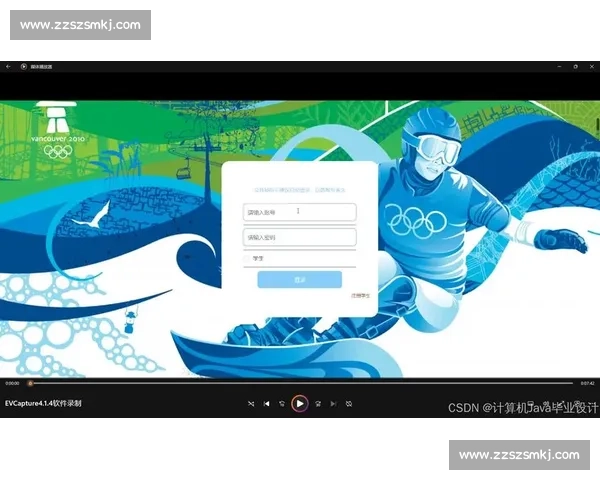Click the video progress bar handle
Screen dimensions: 600x480
30,383
